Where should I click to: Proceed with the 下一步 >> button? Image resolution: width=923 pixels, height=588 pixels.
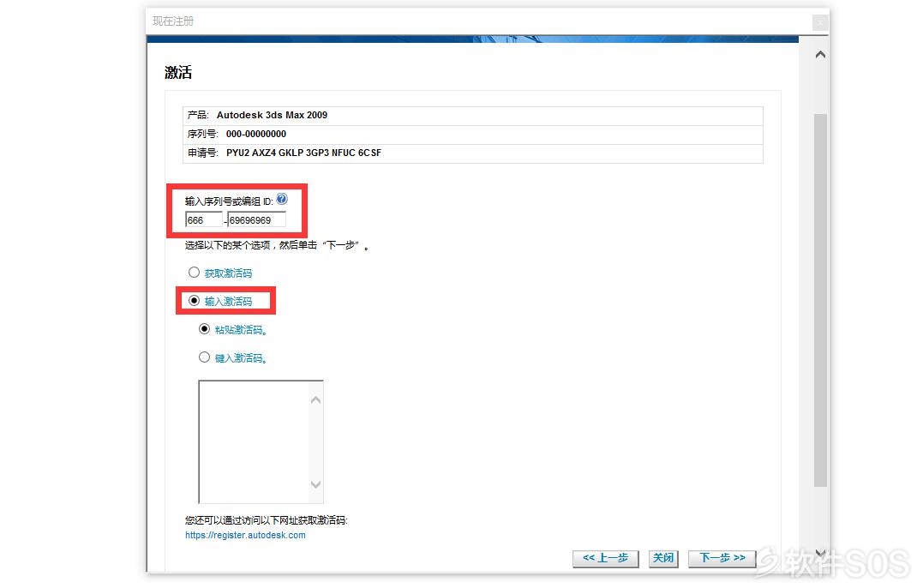(722, 558)
